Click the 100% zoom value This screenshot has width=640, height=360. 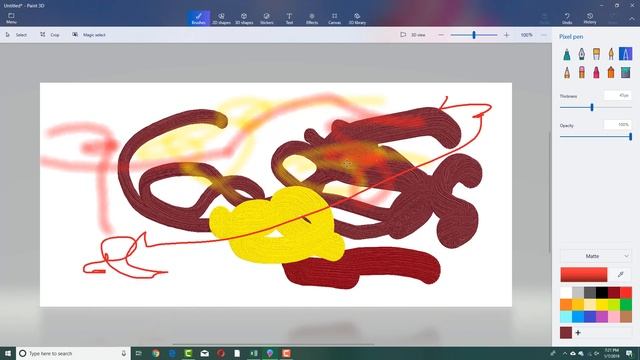coord(527,35)
